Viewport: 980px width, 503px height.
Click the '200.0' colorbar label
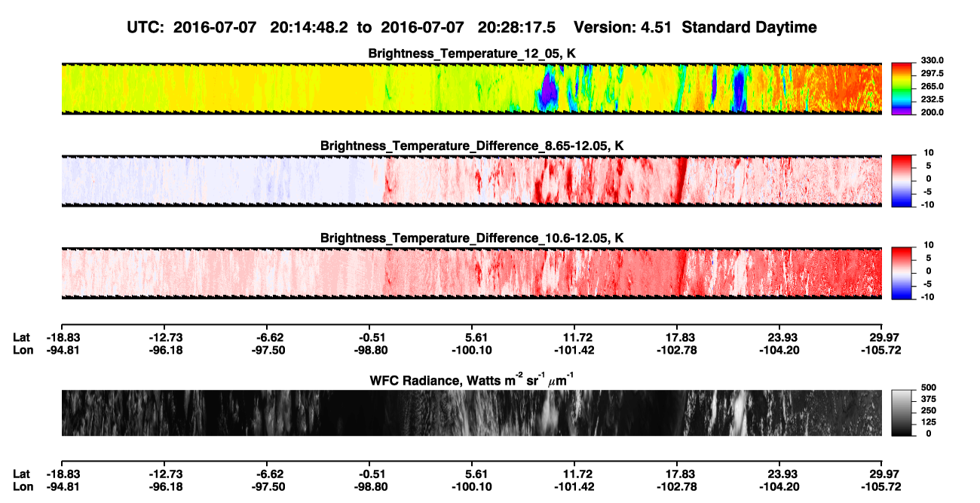click(x=933, y=112)
